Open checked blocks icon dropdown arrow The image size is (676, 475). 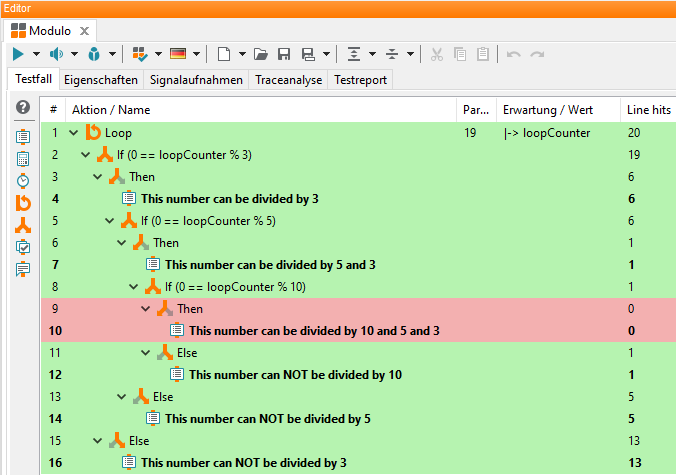tap(159, 54)
